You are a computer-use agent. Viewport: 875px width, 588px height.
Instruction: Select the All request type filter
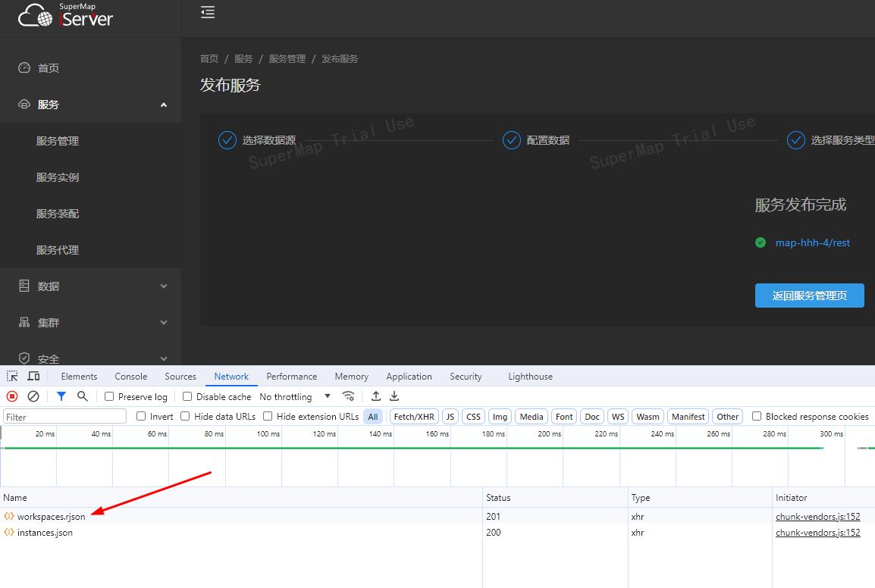tap(373, 417)
